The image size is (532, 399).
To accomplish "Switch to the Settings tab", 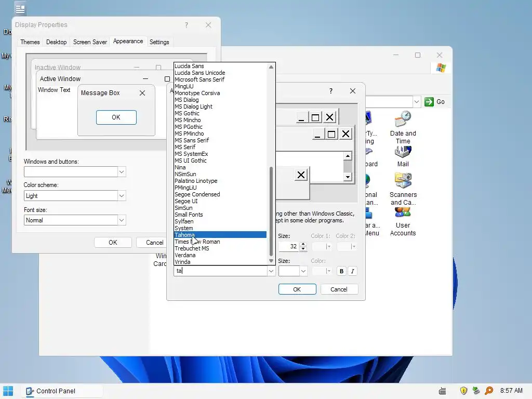I will (159, 42).
